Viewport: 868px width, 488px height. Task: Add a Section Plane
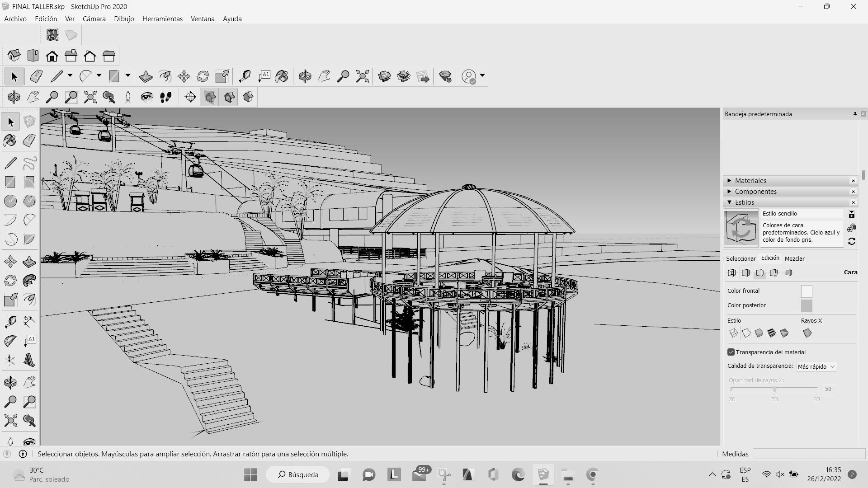click(190, 97)
